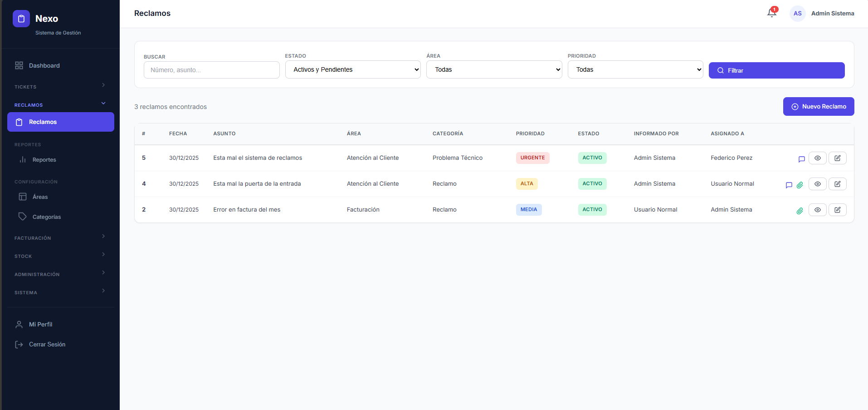This screenshot has height=410, width=868.
Task: View reclamo 4 details via eye icon
Action: [817, 184]
